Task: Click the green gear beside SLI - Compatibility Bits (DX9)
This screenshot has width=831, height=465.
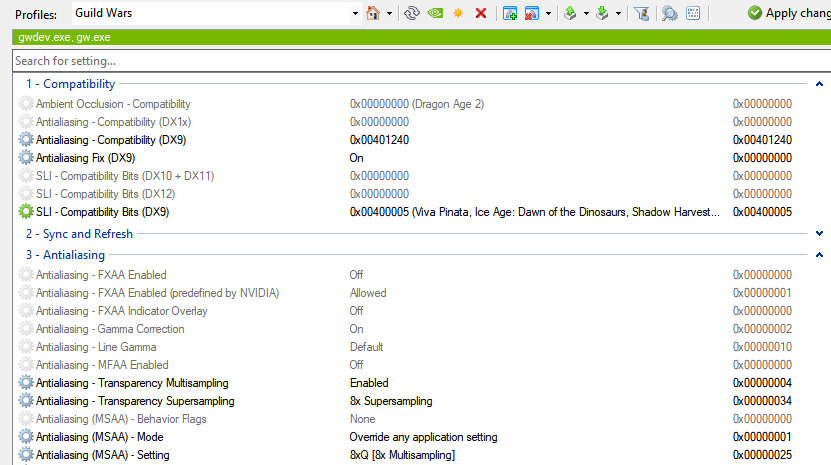Action: point(25,212)
